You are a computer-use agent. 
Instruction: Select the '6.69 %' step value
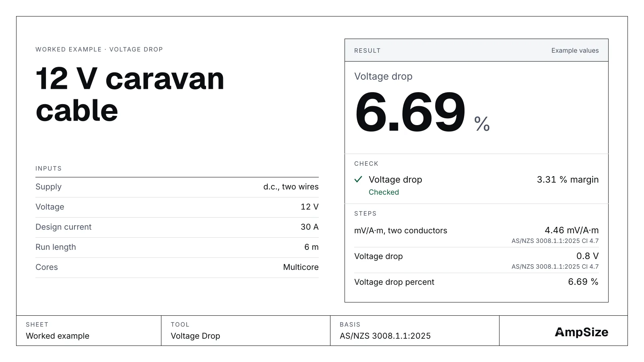pos(583,282)
